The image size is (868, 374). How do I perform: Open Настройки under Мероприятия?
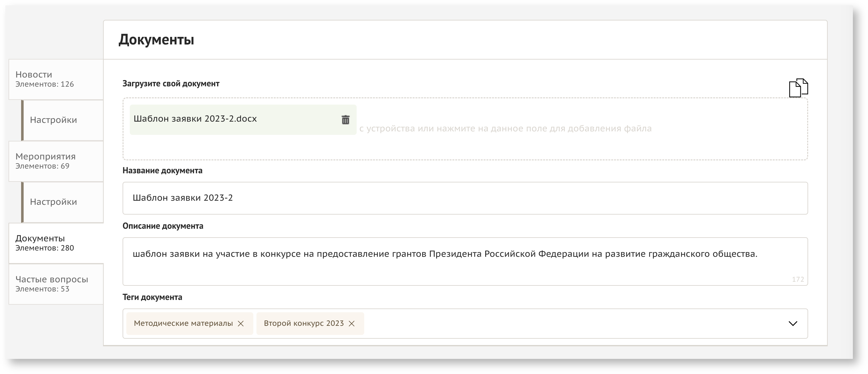(x=54, y=202)
